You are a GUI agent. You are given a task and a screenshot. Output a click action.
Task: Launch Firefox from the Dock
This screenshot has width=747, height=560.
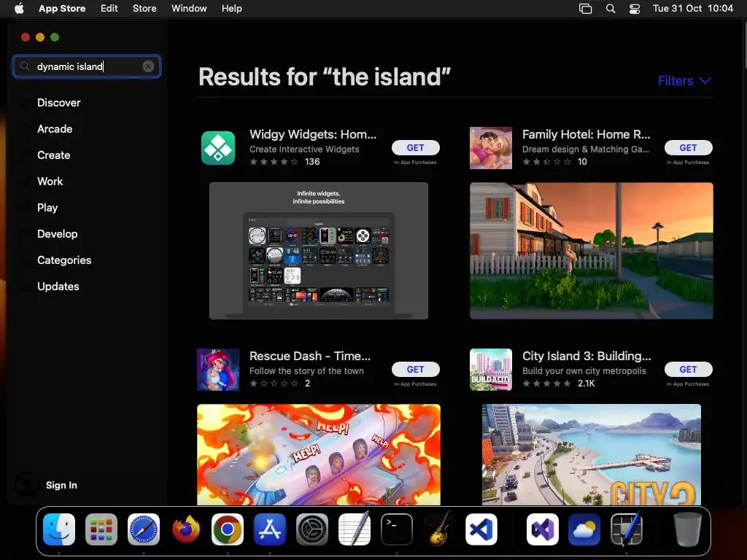pyautogui.click(x=186, y=529)
